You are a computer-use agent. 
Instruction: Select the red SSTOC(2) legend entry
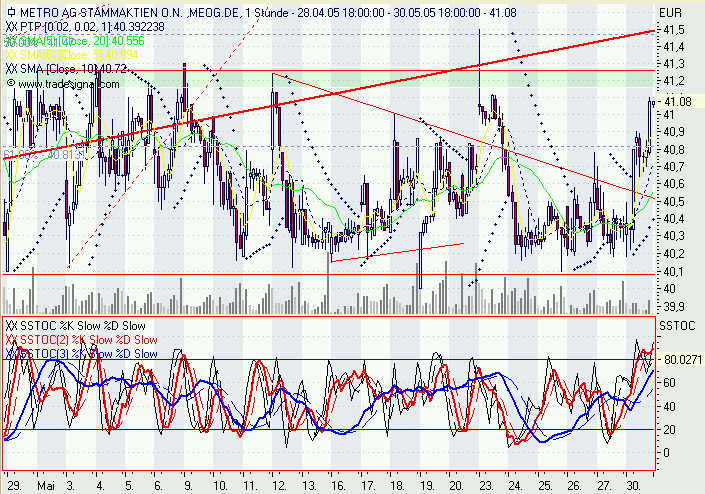pos(82,340)
